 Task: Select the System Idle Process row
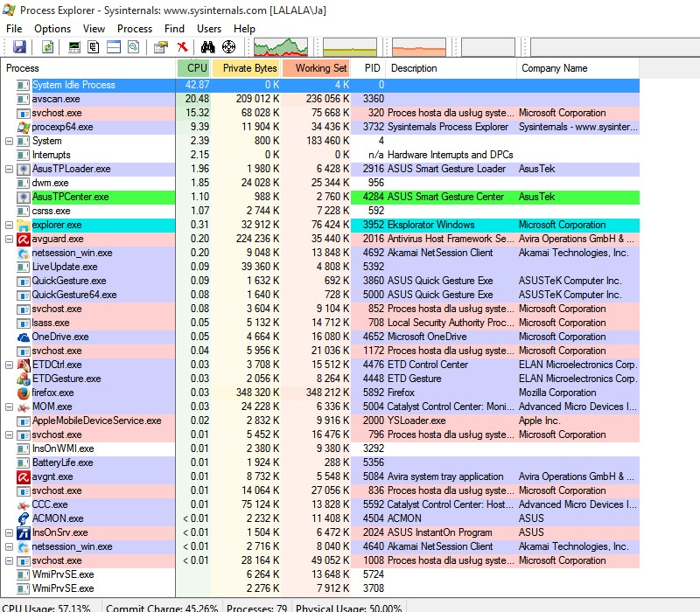point(320,85)
